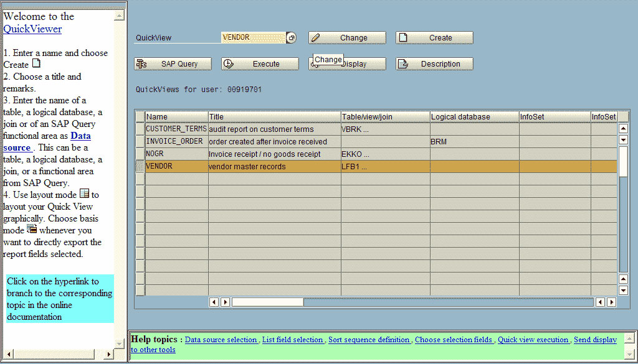The width and height of the screenshot is (638, 364).
Task: Click the basis mode icon in the left panel
Action: pos(31,228)
